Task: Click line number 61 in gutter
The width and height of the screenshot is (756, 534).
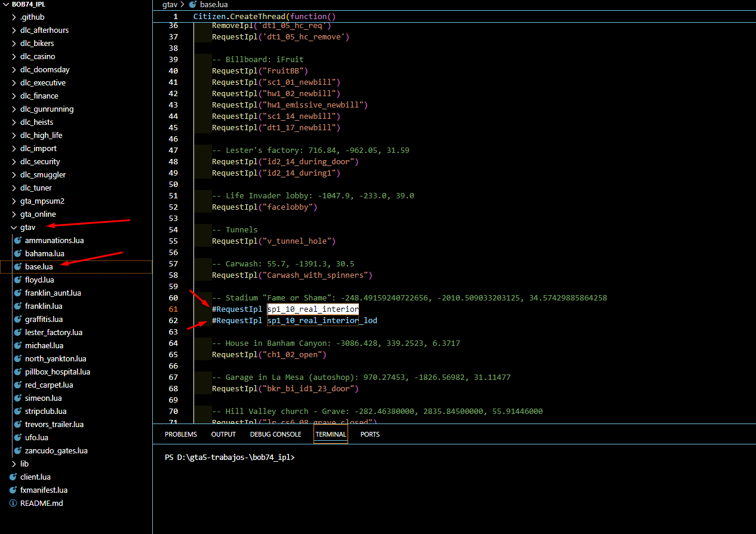Action: pyautogui.click(x=173, y=309)
